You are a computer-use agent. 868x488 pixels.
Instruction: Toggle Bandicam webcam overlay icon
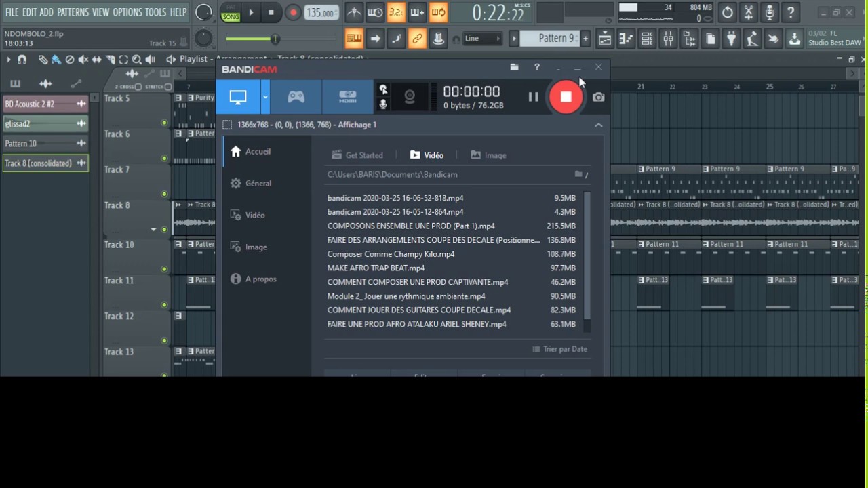click(410, 97)
